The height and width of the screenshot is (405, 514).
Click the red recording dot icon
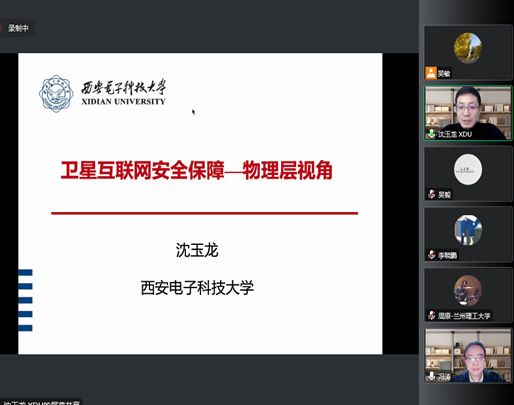click(1, 28)
